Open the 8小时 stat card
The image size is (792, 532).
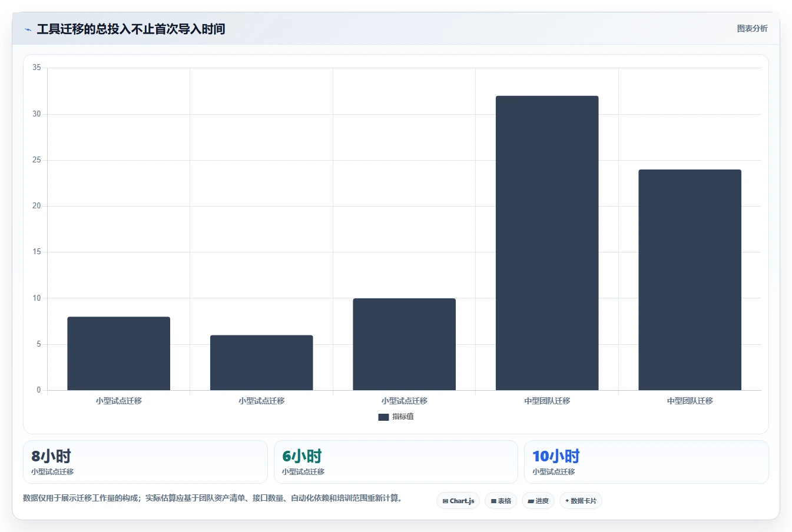pos(145,462)
